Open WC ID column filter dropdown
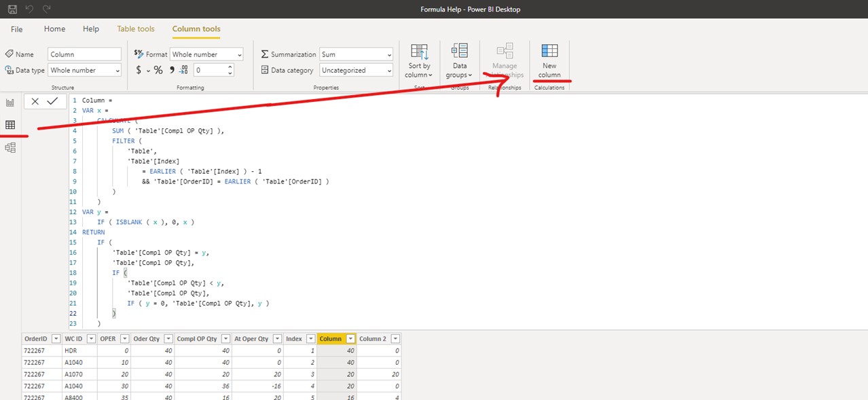Image resolution: width=868 pixels, height=400 pixels. click(x=90, y=338)
